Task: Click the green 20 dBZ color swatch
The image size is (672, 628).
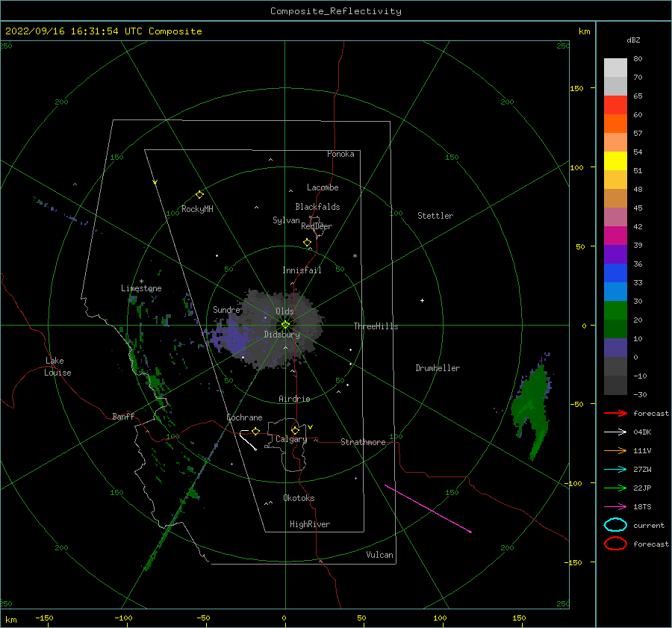Action: 615,311
